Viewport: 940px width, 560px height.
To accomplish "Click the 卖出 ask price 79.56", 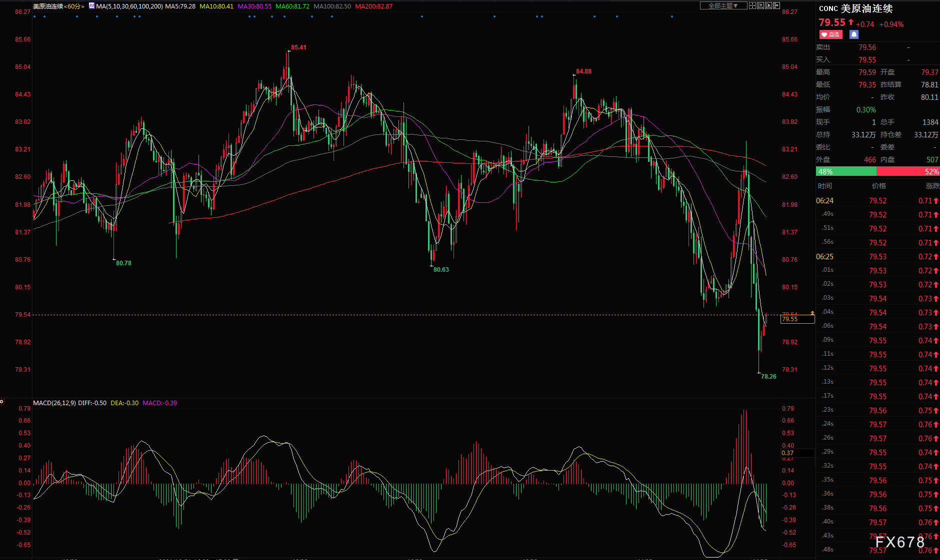I will click(867, 47).
